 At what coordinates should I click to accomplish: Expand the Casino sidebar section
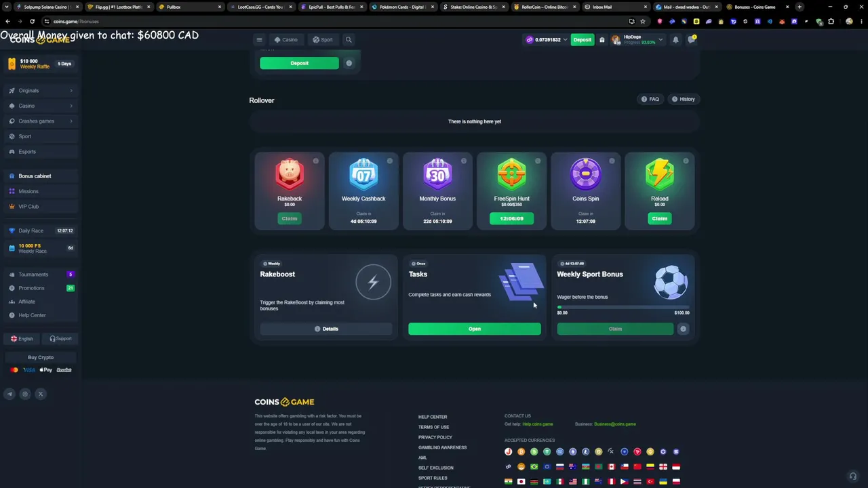(x=42, y=106)
